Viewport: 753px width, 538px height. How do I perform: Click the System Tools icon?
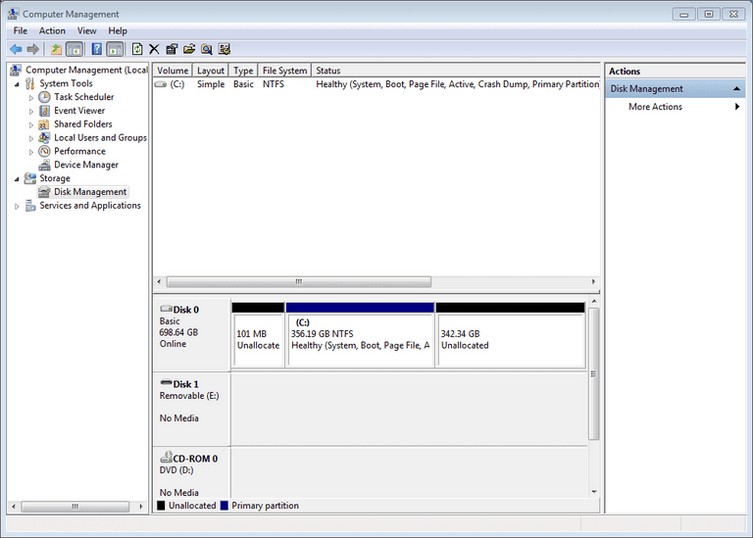[30, 84]
